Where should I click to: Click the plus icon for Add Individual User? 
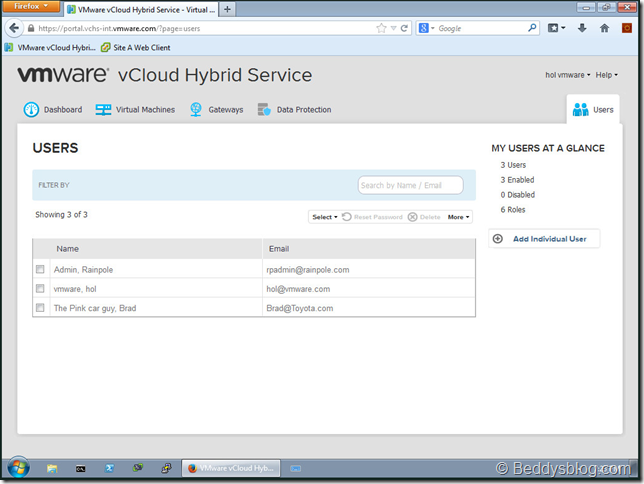498,239
